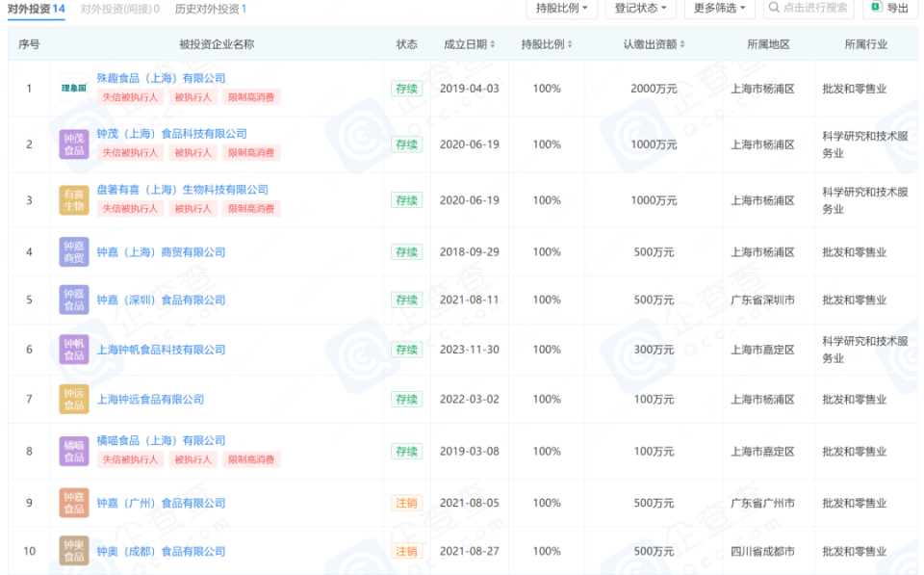924x575 pixels.
Task: Click the 点击进行搜索 search field
Action: 808,9
